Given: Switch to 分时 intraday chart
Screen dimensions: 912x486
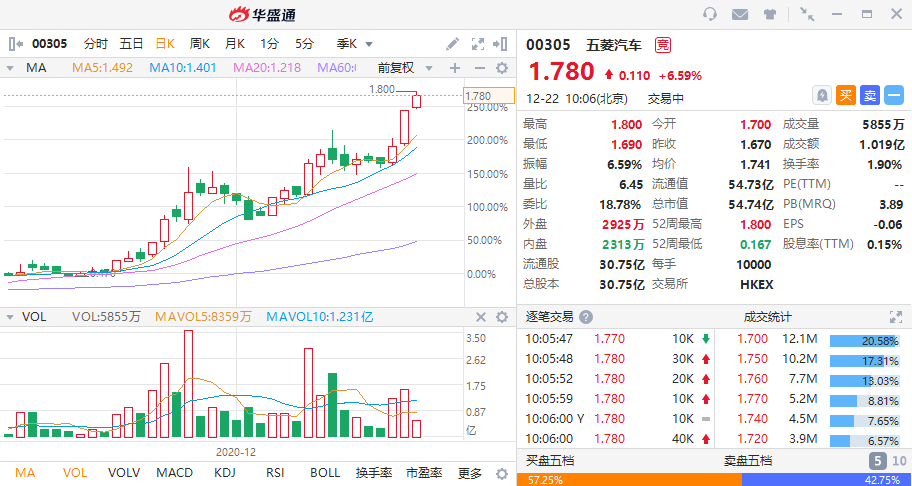Looking at the screenshot, I should 96,44.
